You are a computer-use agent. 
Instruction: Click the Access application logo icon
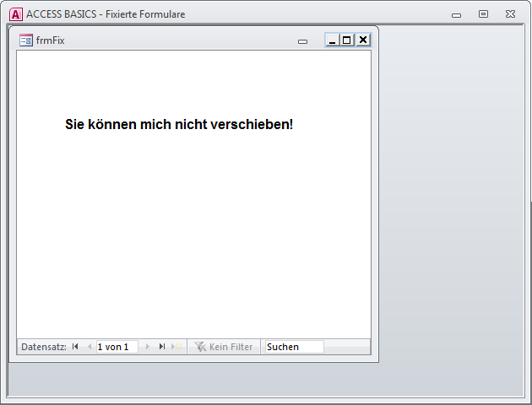point(16,14)
